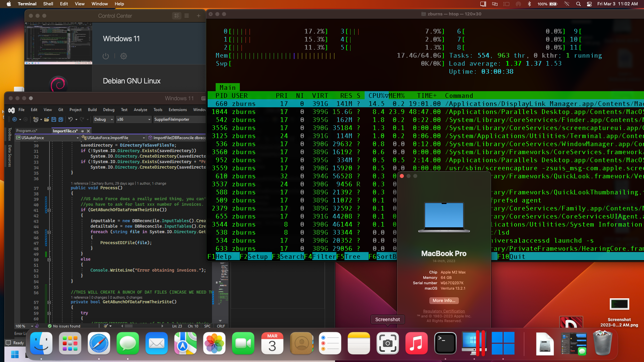Open Maps from the Dock

(x=185, y=343)
